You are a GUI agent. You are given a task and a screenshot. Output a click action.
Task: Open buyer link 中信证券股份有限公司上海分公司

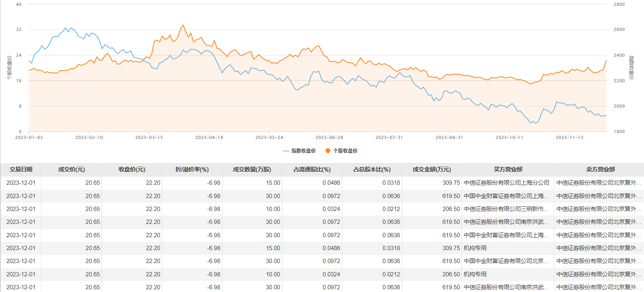[506, 183]
